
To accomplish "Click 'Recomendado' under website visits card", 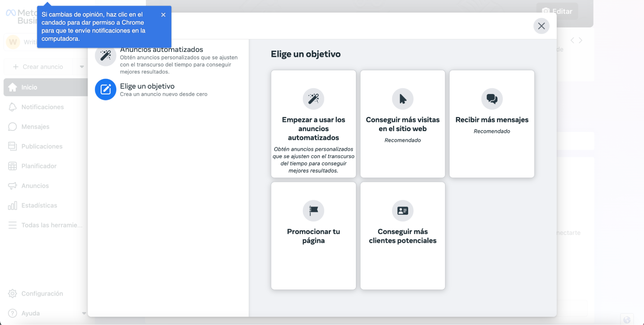I will pyautogui.click(x=403, y=140).
